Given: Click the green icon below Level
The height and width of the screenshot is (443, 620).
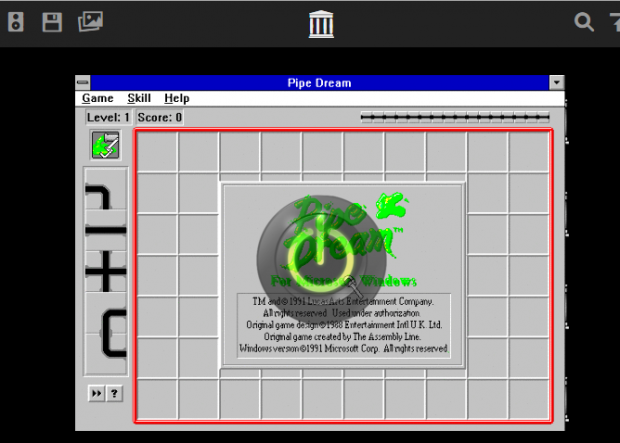Looking at the screenshot, I should [105, 145].
